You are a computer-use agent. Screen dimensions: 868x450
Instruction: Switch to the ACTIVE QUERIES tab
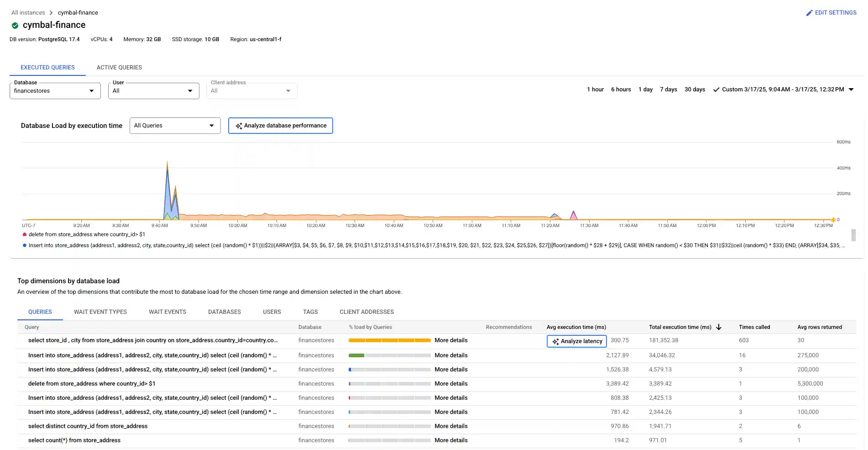(x=119, y=67)
